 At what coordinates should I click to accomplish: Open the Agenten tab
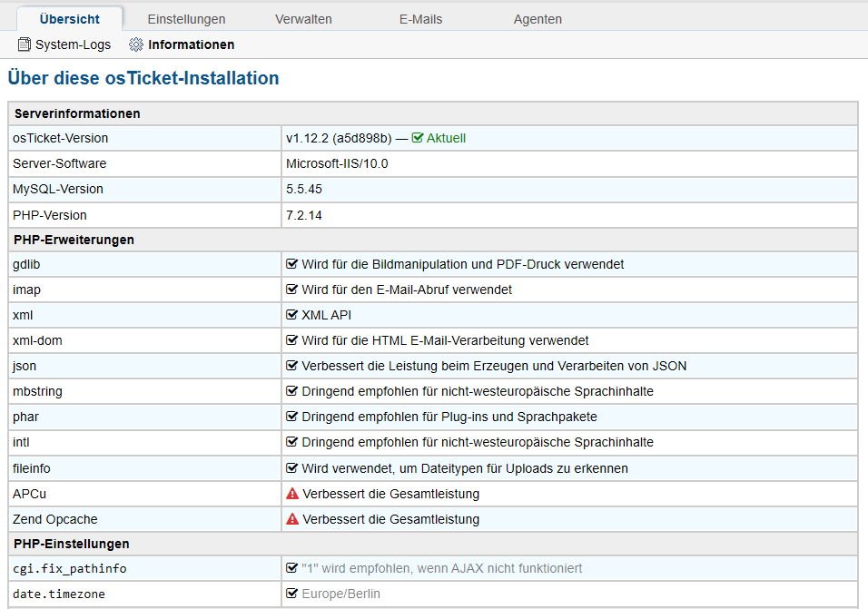538,19
